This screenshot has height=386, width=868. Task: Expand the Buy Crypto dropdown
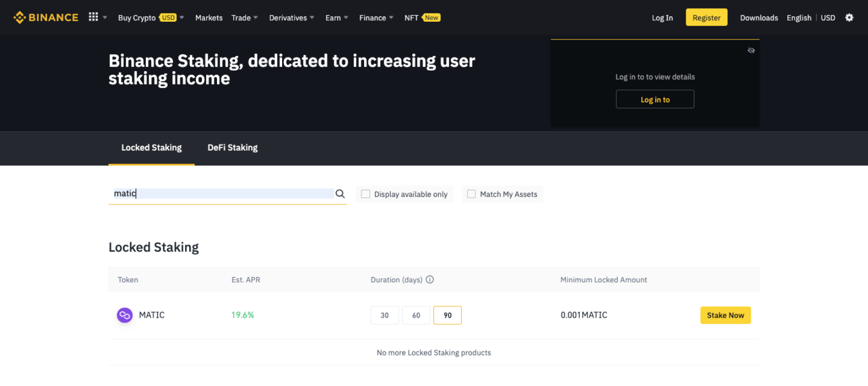tap(182, 18)
